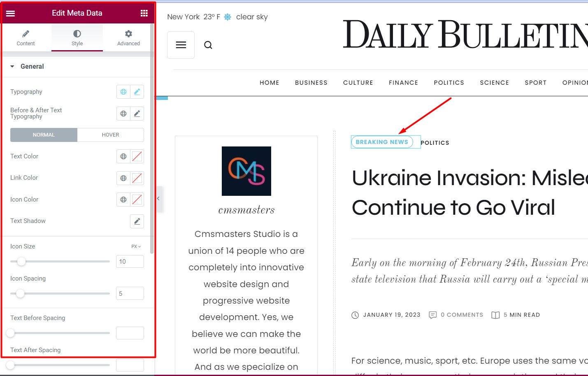
Task: Click the open book reading-time icon
Action: (495, 315)
